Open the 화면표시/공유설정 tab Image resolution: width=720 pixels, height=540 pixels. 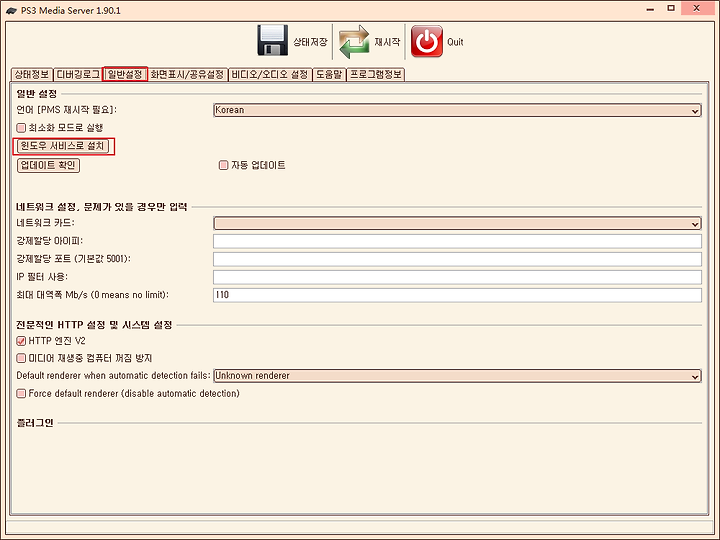(x=187, y=74)
